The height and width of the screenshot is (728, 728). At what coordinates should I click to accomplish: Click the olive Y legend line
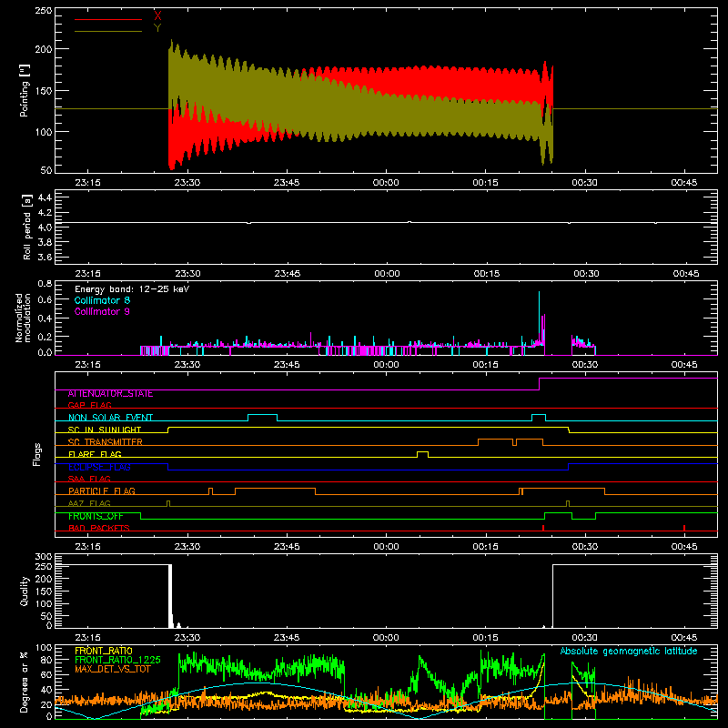click(x=108, y=31)
